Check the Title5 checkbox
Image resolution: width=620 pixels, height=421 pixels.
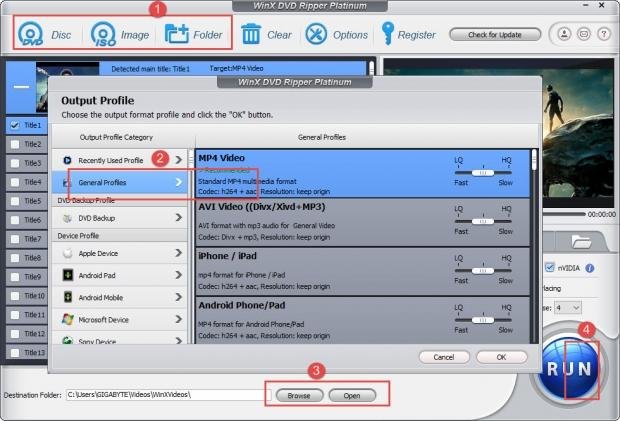(15, 201)
